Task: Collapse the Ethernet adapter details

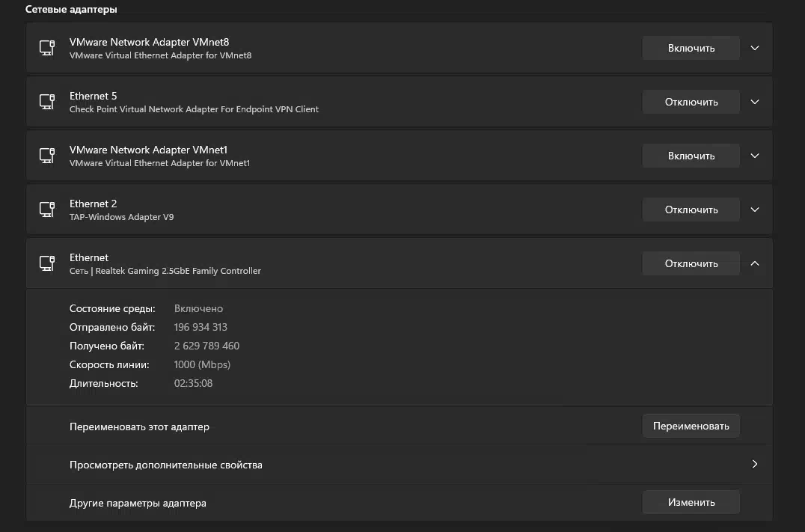Action: click(x=755, y=263)
